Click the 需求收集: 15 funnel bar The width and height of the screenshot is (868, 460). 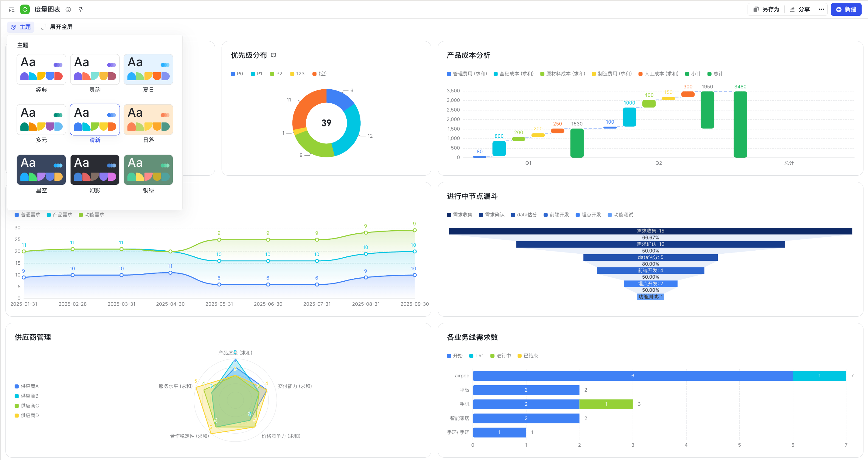point(650,231)
